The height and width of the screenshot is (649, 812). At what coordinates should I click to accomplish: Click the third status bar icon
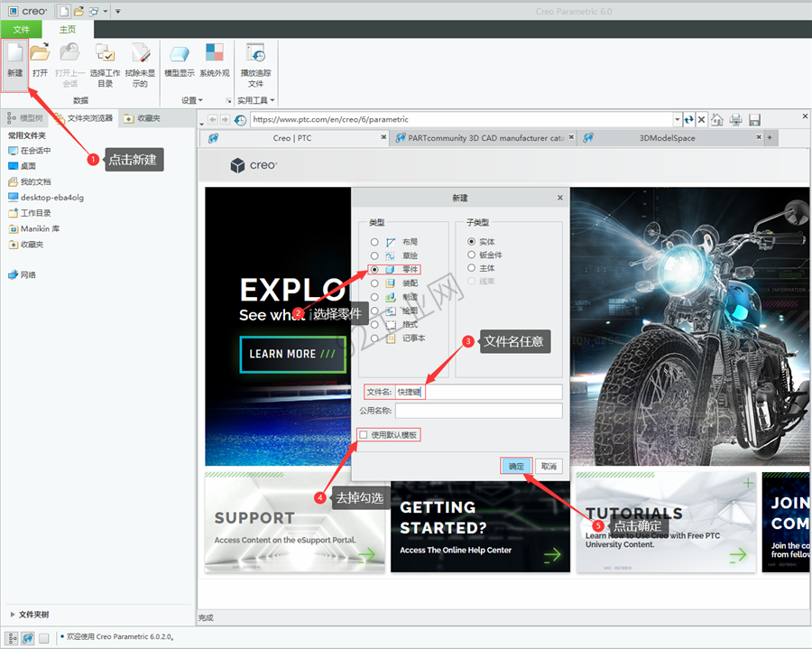coord(44,638)
